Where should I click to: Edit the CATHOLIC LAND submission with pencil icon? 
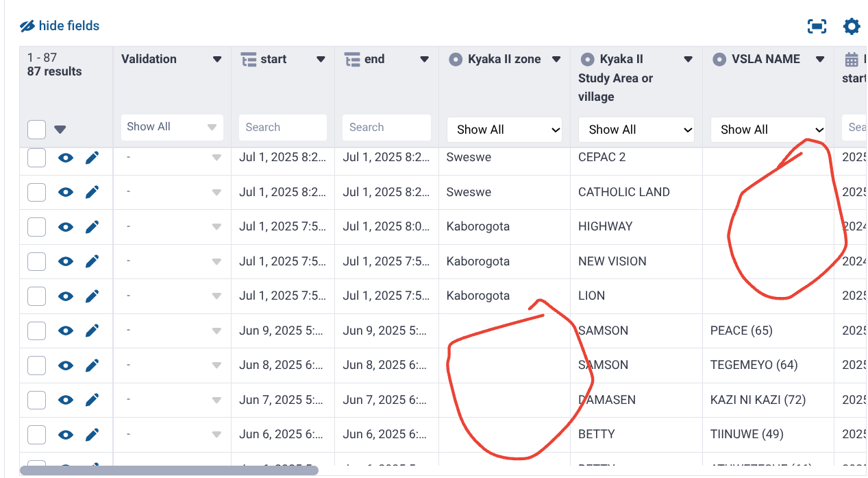point(92,193)
